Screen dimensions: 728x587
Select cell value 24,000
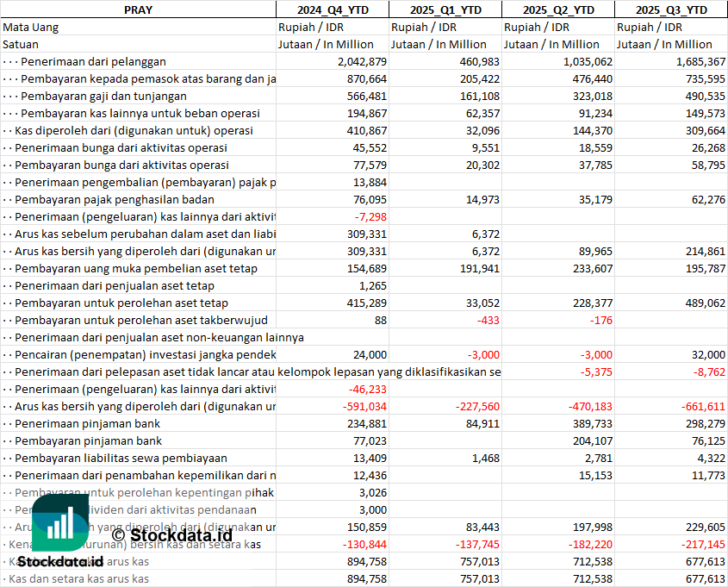coord(370,355)
